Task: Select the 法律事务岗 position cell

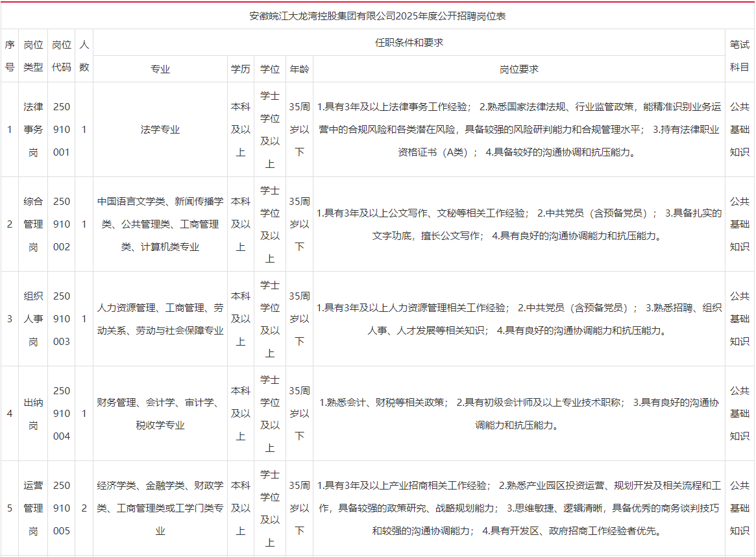Action: pos(33,129)
